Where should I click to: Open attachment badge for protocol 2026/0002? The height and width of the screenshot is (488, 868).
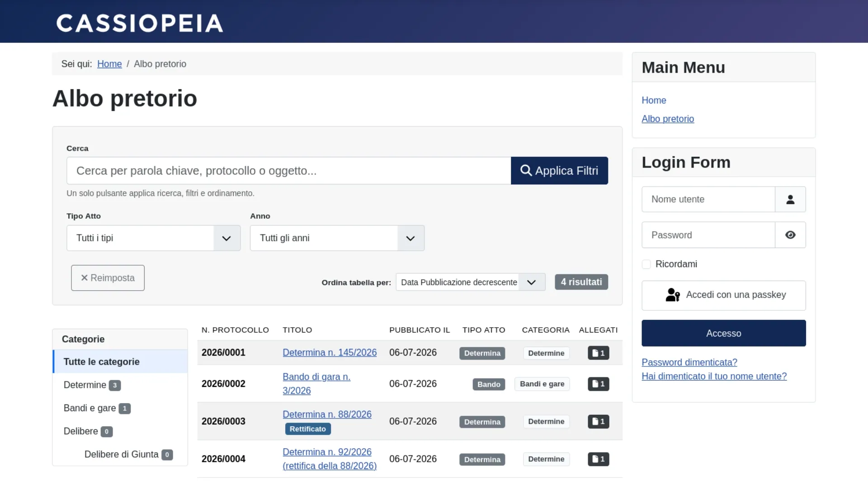(598, 384)
